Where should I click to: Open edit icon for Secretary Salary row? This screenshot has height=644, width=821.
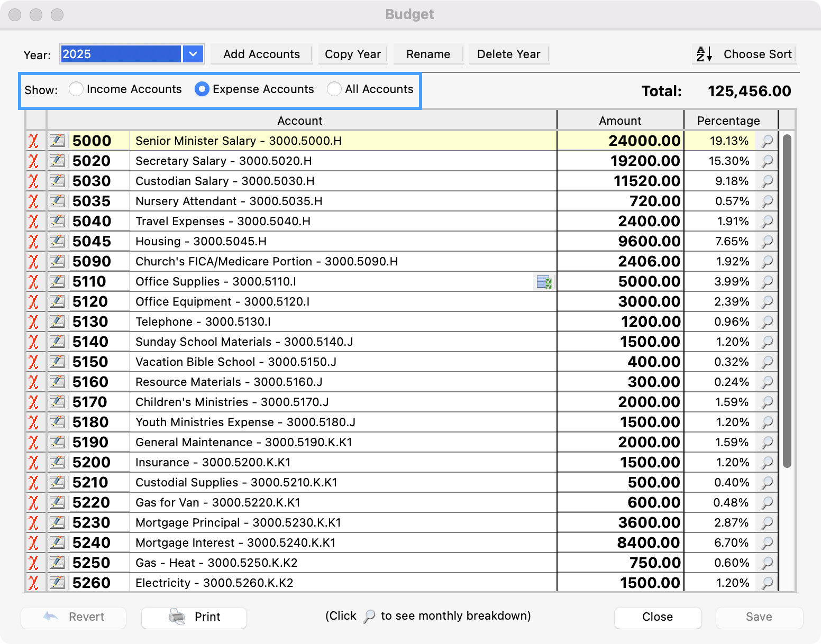[57, 161]
